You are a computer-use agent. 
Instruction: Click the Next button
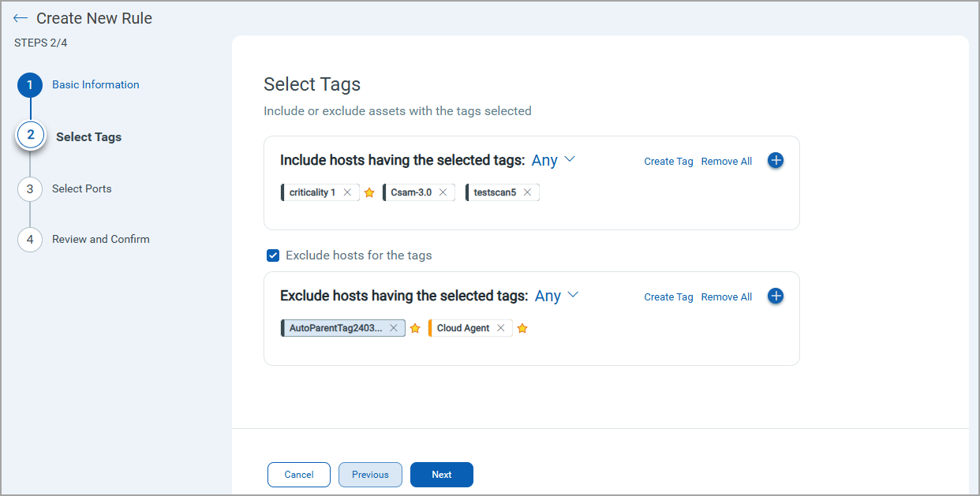442,475
